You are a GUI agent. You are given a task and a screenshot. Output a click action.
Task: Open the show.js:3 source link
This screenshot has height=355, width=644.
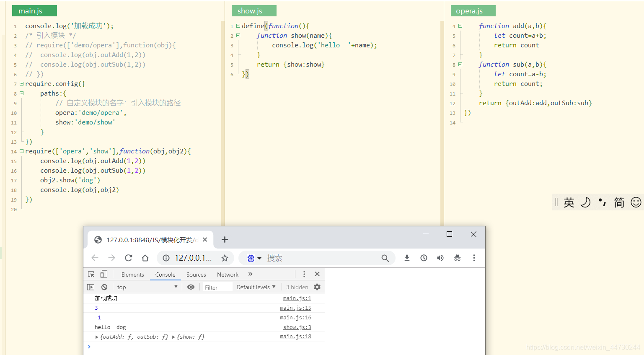point(297,327)
